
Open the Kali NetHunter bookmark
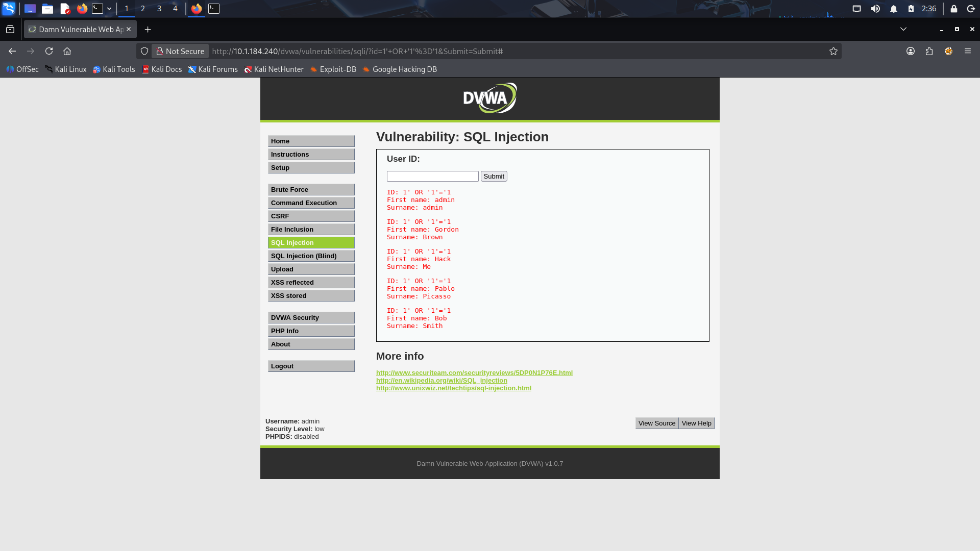coord(274,69)
